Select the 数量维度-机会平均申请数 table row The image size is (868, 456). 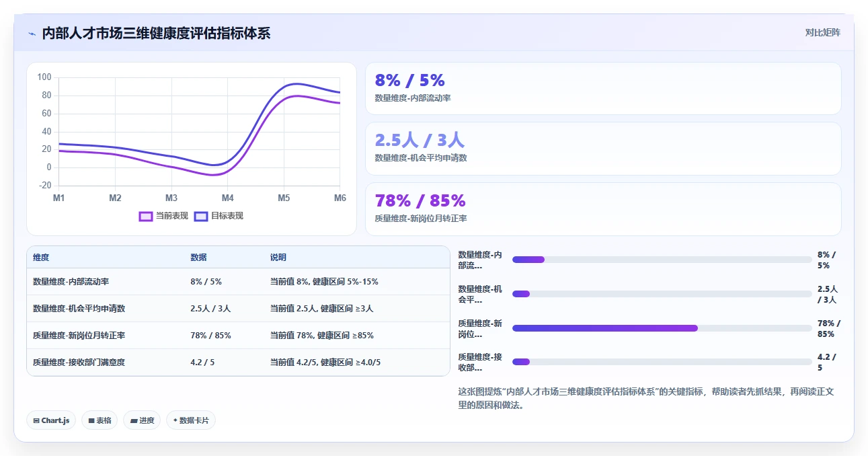(x=238, y=309)
